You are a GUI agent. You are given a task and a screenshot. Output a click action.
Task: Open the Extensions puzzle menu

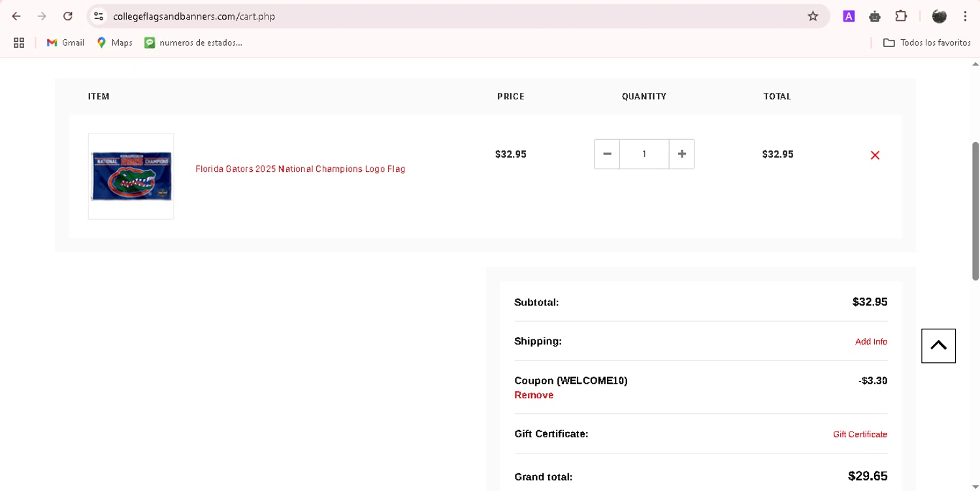click(x=901, y=16)
